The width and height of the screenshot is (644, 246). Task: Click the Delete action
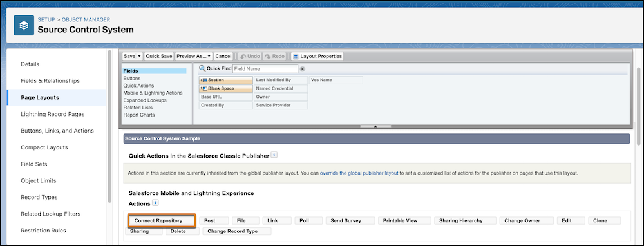182,231
